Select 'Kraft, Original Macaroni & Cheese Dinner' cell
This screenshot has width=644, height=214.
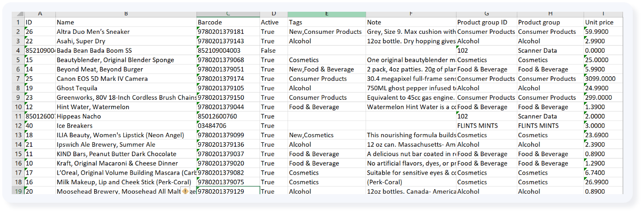(126, 163)
